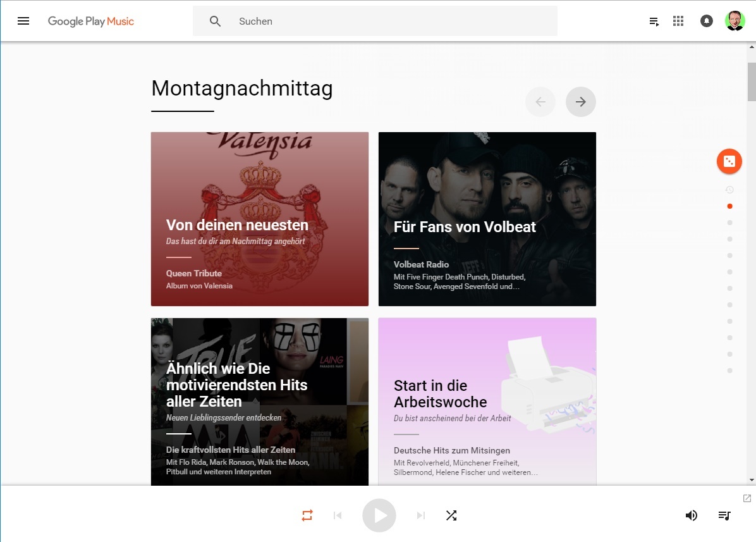Open the playback queue icon

(724, 515)
